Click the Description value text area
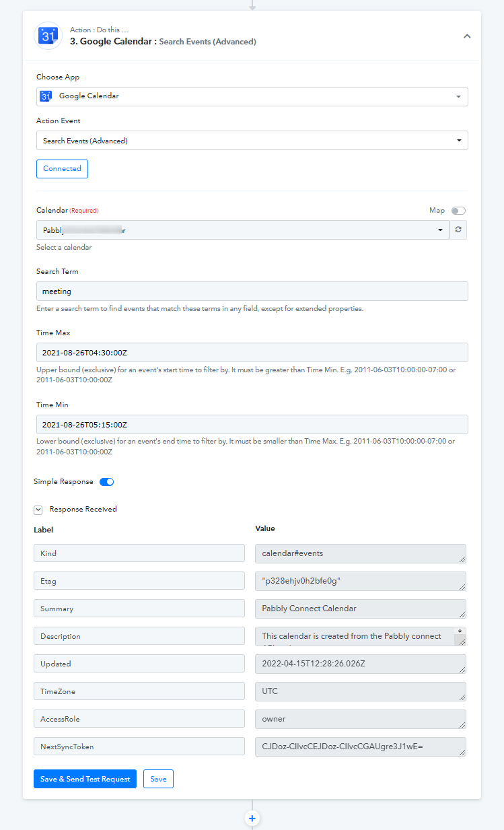The height and width of the screenshot is (830, 504). click(x=361, y=636)
